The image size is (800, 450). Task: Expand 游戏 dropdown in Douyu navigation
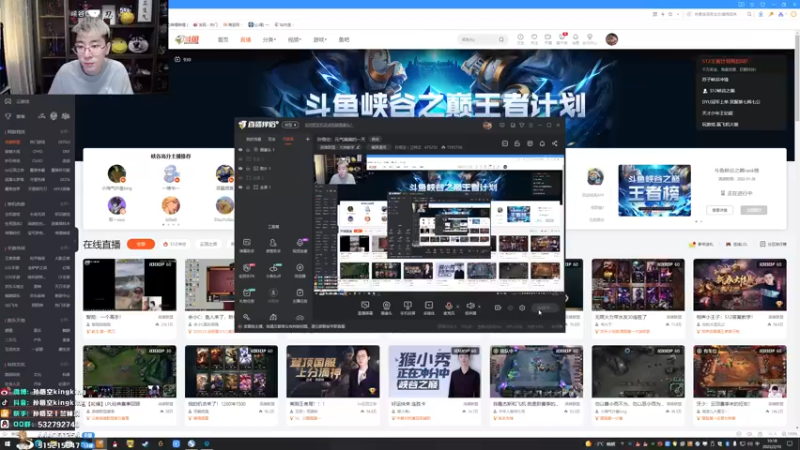(x=319, y=39)
